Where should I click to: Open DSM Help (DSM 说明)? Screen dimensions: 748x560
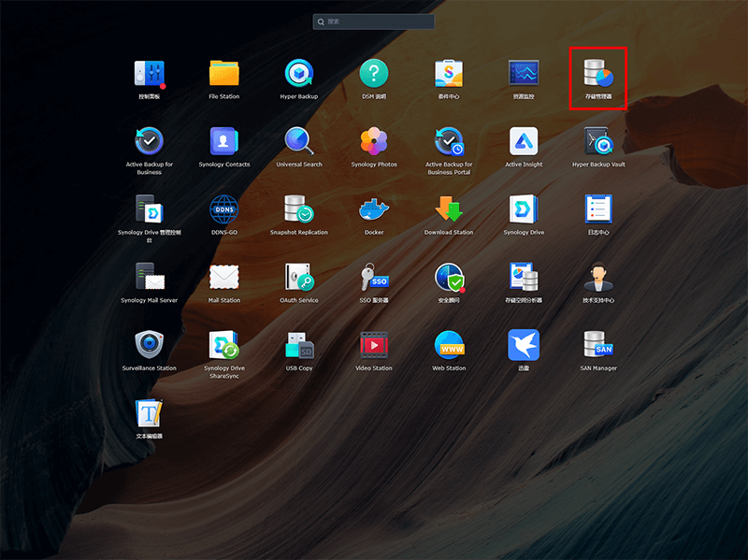coord(374,74)
